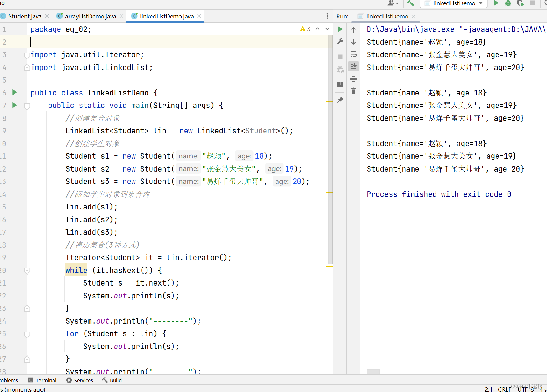The height and width of the screenshot is (392, 547).
Task: Run with coverage using shield icon
Action: (x=520, y=3)
